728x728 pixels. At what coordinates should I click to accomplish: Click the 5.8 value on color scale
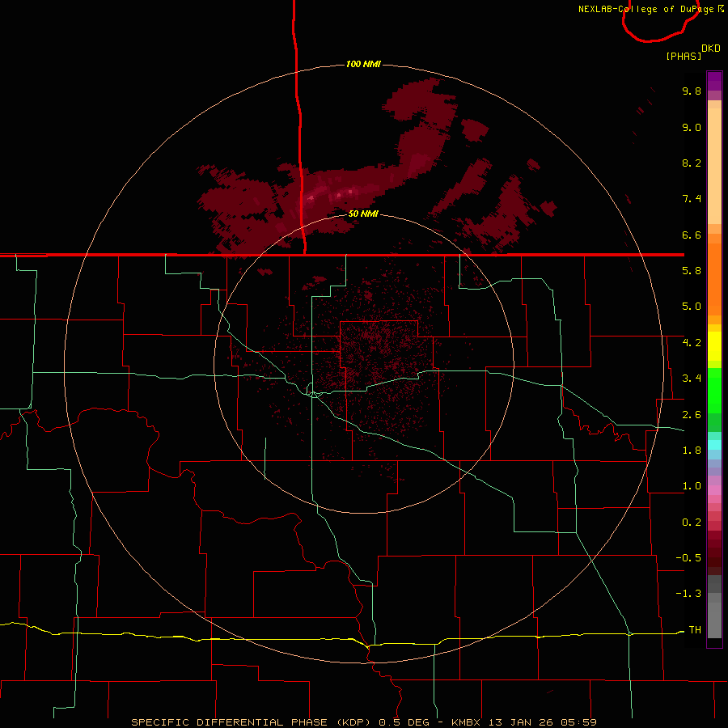692,271
